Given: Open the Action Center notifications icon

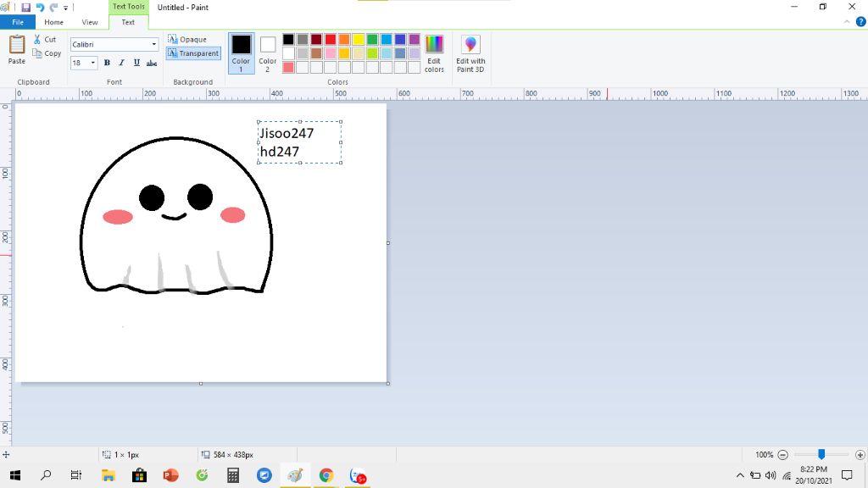Looking at the screenshot, I should pyautogui.click(x=847, y=475).
